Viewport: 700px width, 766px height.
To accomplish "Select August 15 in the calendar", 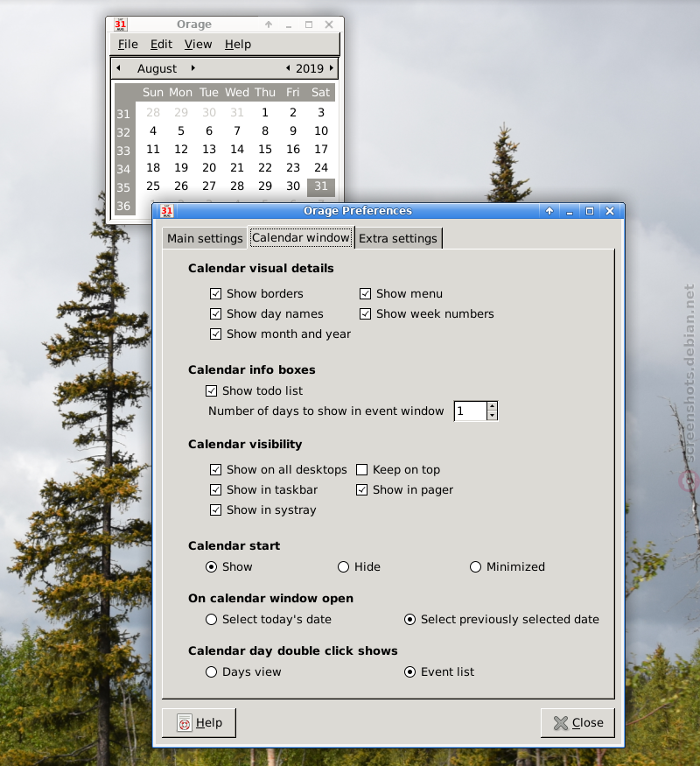I will coord(265,150).
